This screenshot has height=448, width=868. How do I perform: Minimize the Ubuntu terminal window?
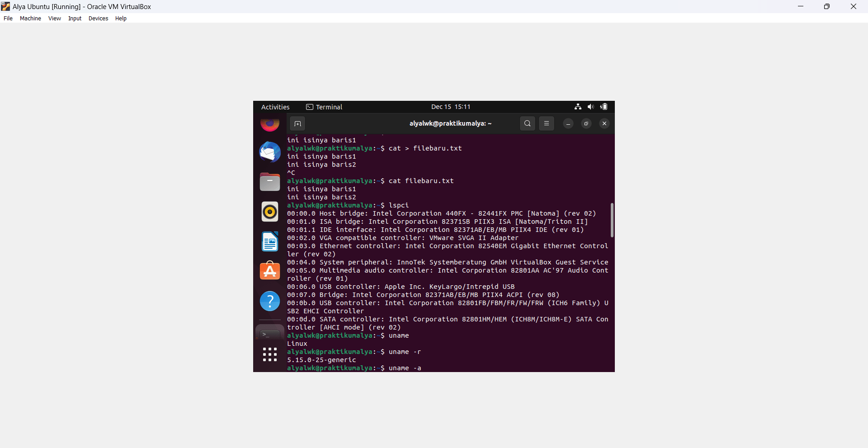(568, 123)
